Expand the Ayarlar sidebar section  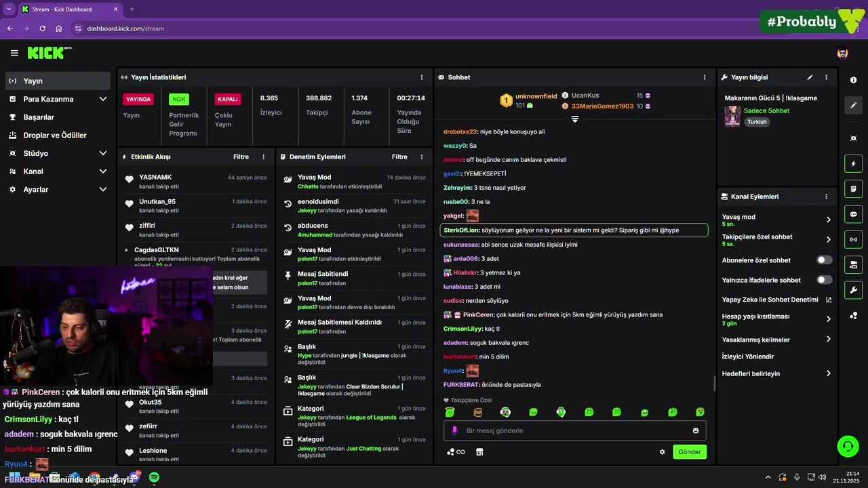103,190
